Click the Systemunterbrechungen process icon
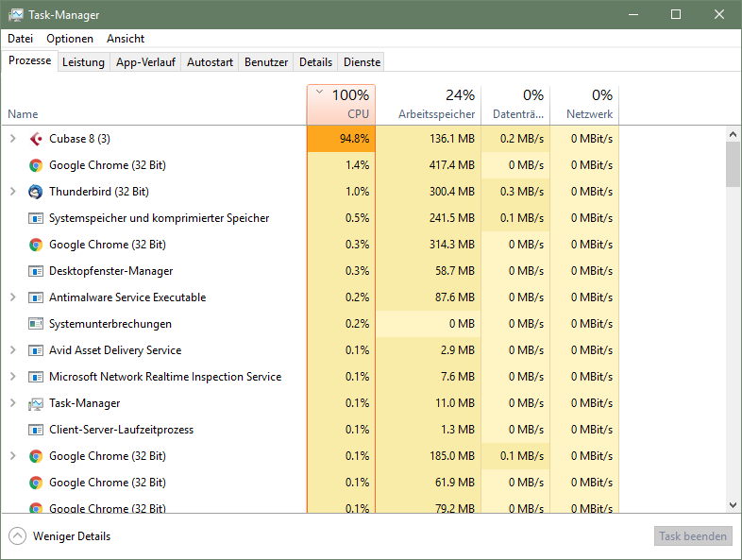Screen dimensions: 742x560 (36, 324)
